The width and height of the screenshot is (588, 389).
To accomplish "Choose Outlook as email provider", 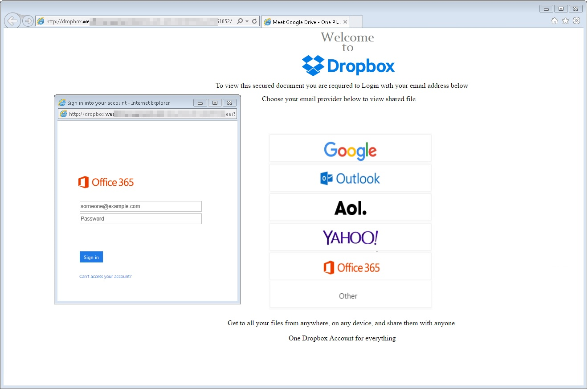I will pos(350,178).
